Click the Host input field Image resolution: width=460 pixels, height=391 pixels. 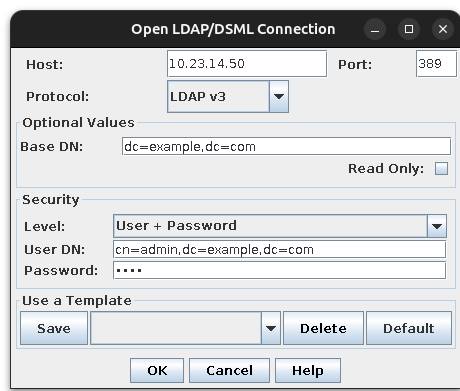[247, 64]
